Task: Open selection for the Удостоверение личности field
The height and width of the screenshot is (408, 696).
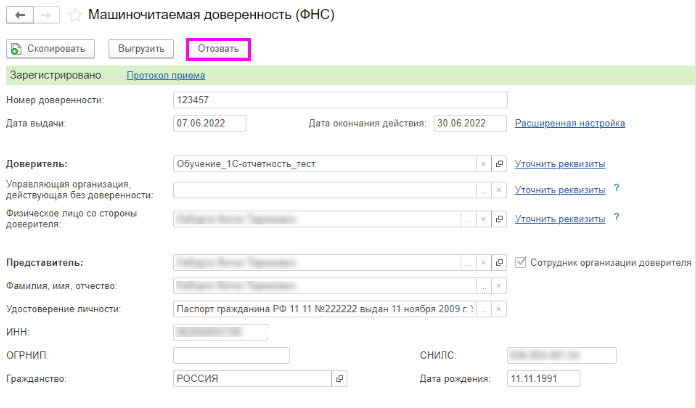Action: coord(482,309)
